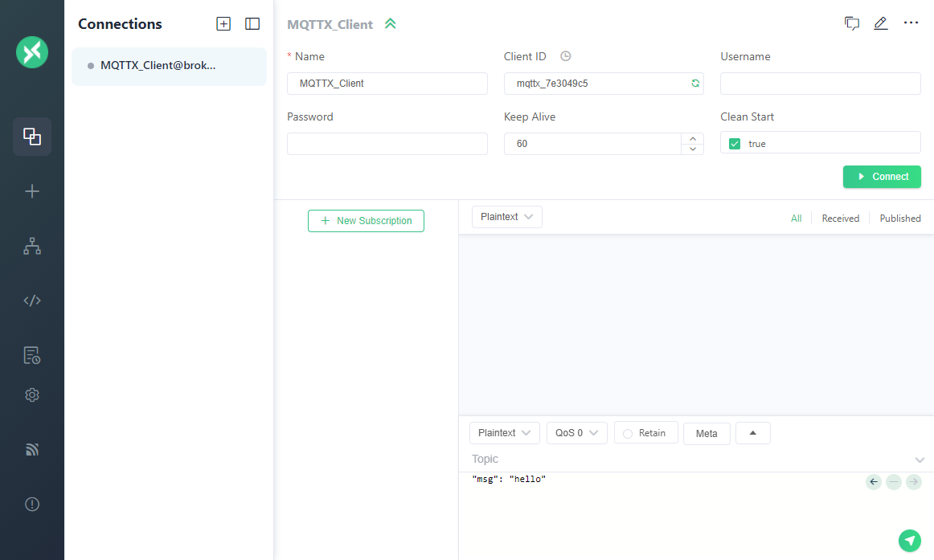Click the Connect button
Image resolution: width=934 pixels, height=560 pixels.
pos(882,177)
